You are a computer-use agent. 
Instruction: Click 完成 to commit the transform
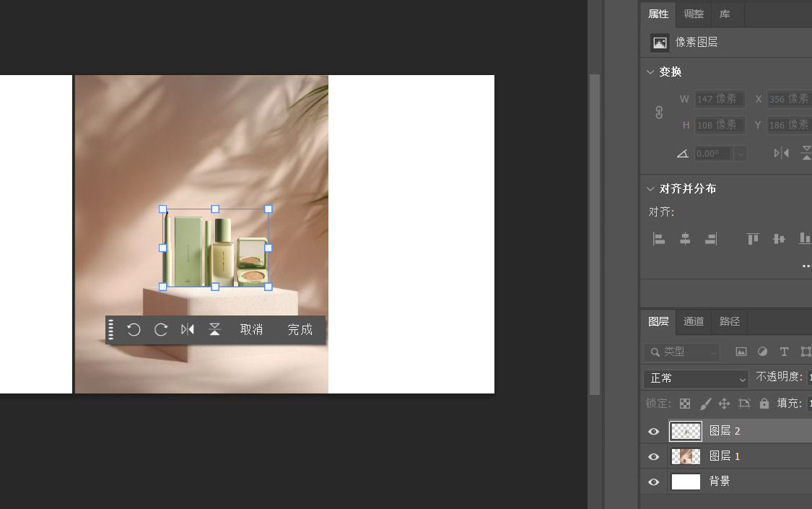pyautogui.click(x=300, y=330)
